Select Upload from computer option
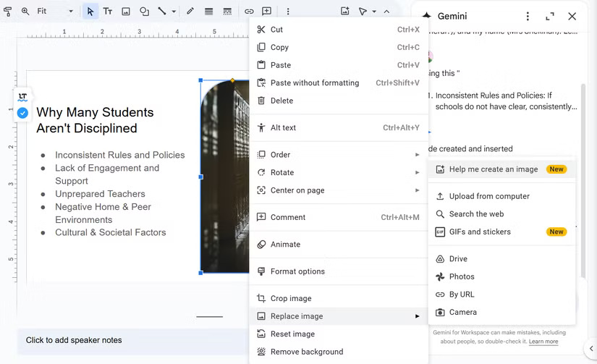597x364 pixels. [x=488, y=196]
